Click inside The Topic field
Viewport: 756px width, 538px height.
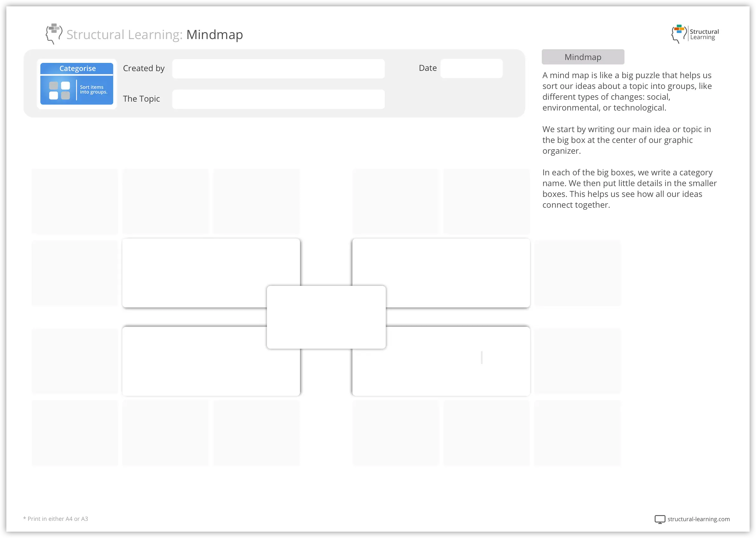tap(278, 99)
